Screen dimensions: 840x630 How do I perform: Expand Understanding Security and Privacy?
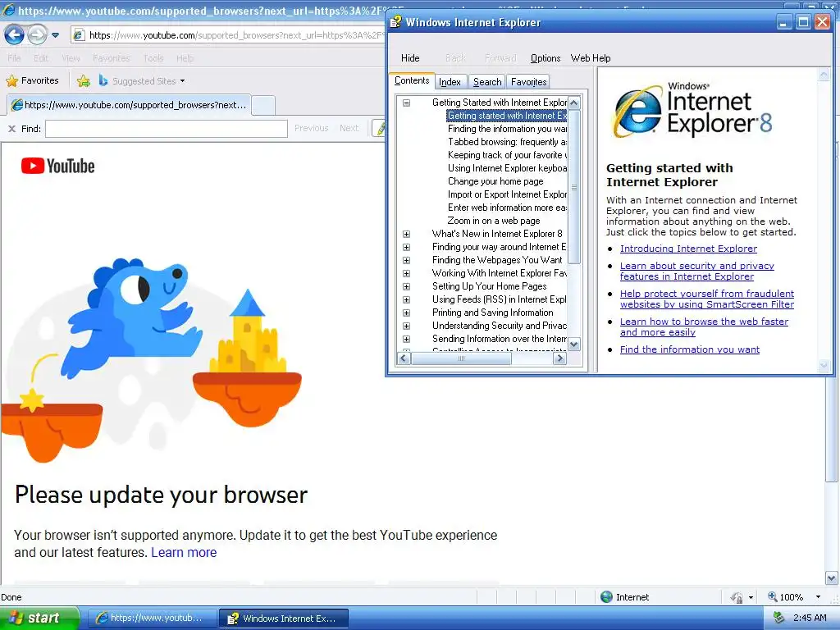click(x=407, y=326)
